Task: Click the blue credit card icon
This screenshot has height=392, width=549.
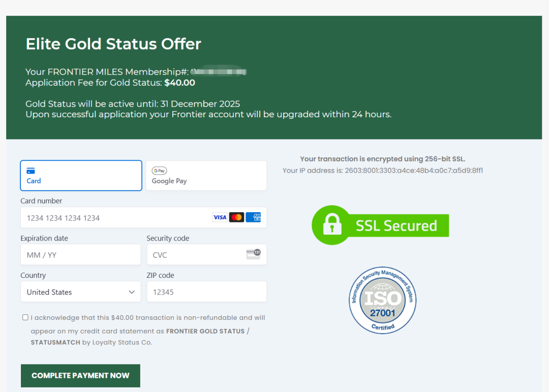Action: pos(30,171)
